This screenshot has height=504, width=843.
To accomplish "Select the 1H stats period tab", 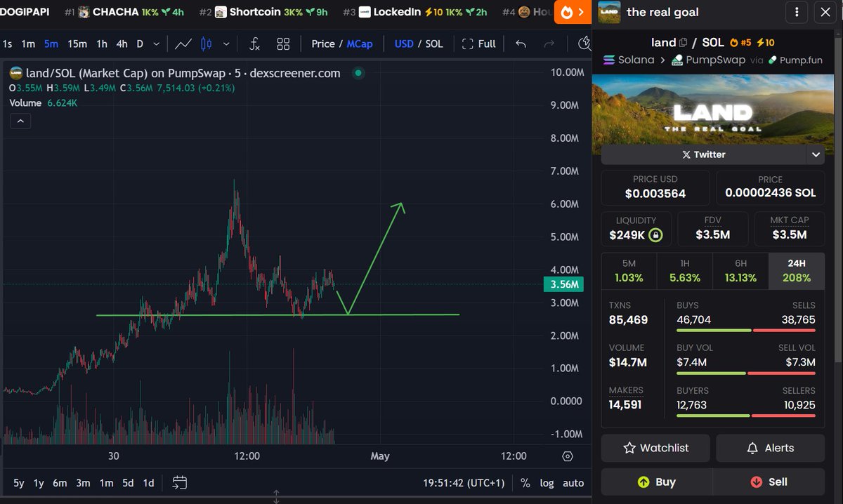I will (x=685, y=271).
